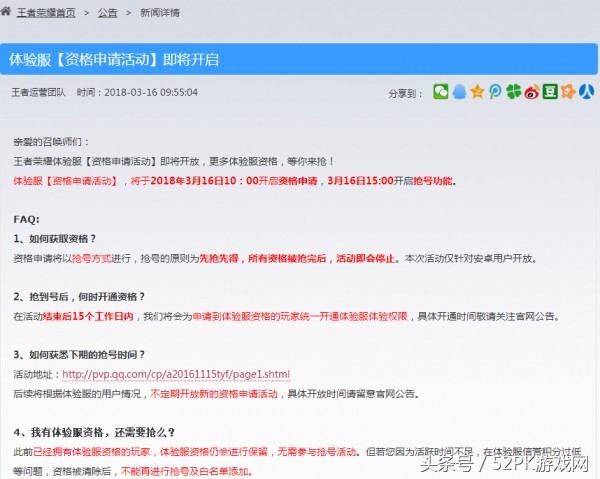This screenshot has width=600, height=479.
Task: Share to Qzone via yellow star icon
Action: tap(477, 92)
